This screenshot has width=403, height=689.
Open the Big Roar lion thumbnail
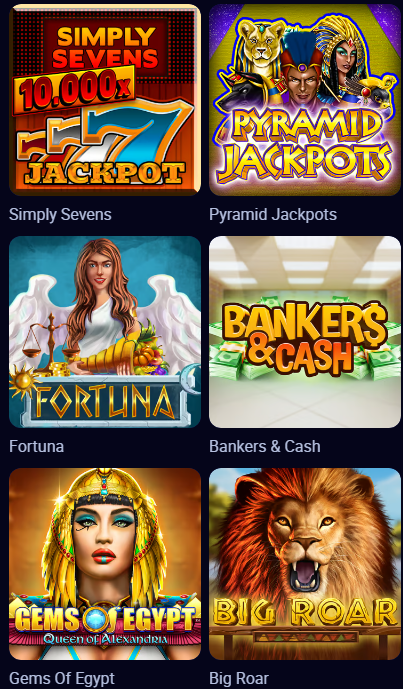click(x=305, y=564)
